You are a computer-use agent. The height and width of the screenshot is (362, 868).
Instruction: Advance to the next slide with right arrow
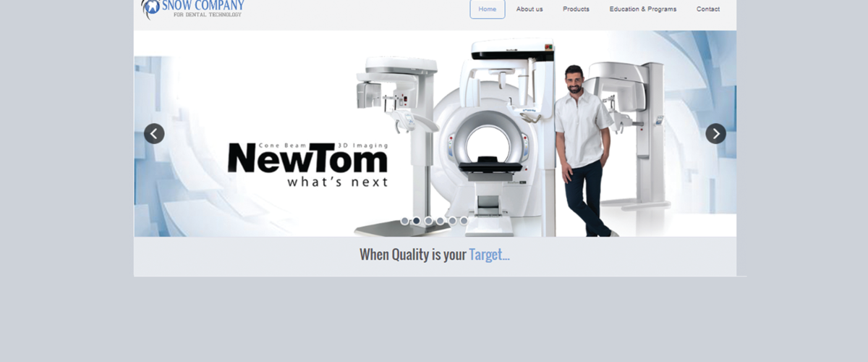715,133
